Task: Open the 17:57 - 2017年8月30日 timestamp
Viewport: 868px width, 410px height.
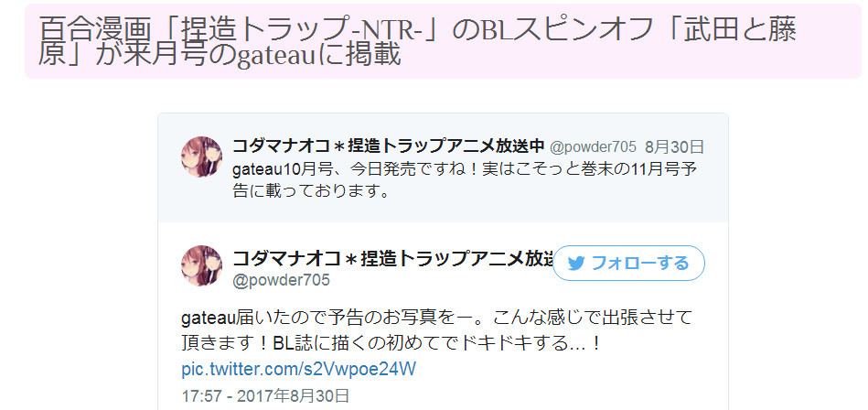Action: click(x=265, y=395)
